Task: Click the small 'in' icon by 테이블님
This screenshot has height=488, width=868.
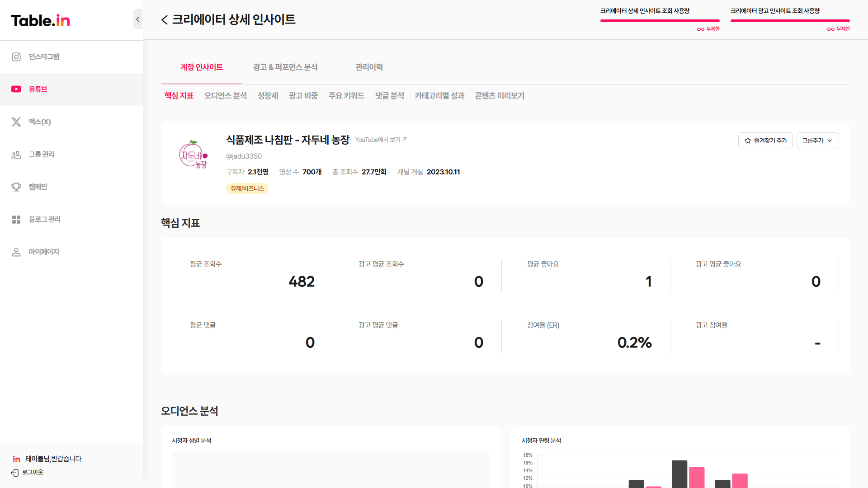Action: pyautogui.click(x=16, y=459)
